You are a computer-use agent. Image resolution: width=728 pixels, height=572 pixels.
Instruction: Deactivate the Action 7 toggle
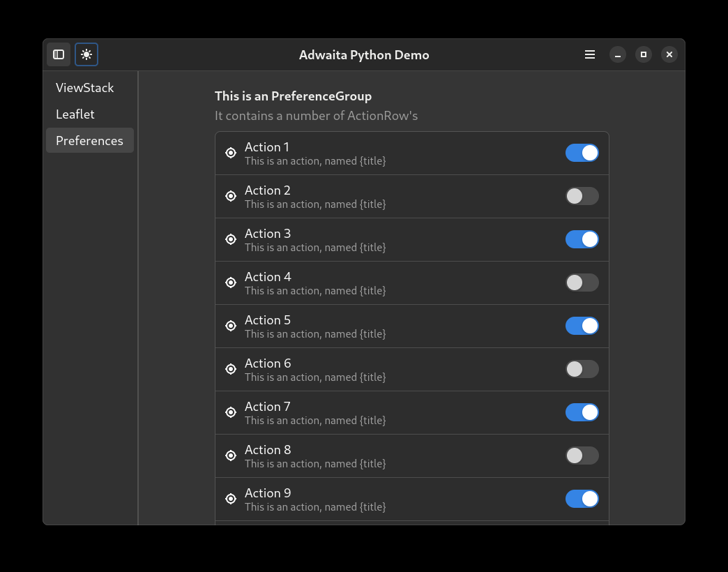pyautogui.click(x=582, y=412)
